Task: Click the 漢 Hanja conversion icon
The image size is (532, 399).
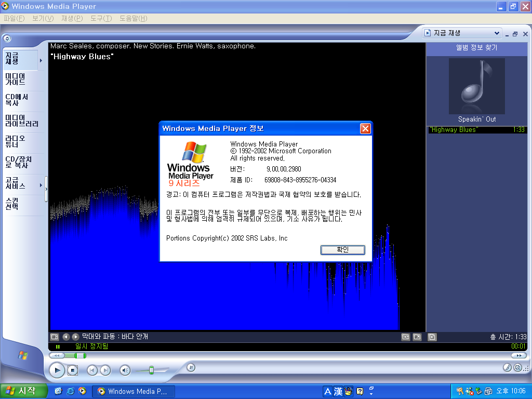Action: [x=338, y=392]
